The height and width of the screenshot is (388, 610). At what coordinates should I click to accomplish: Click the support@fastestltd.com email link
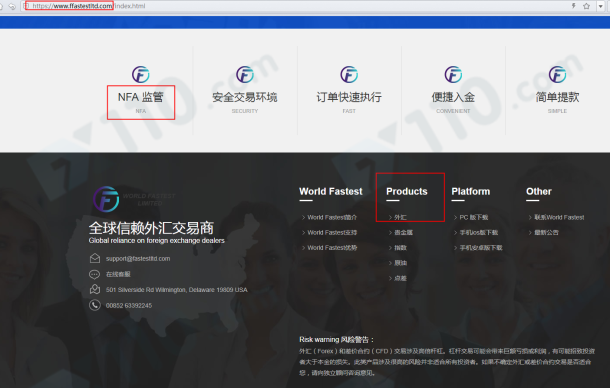point(138,258)
